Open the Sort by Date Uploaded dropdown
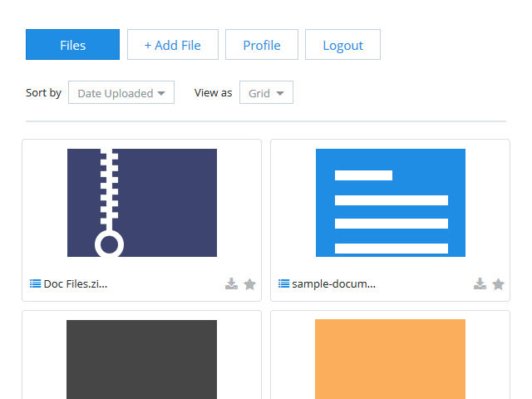The width and height of the screenshot is (532, 399). 121,92
